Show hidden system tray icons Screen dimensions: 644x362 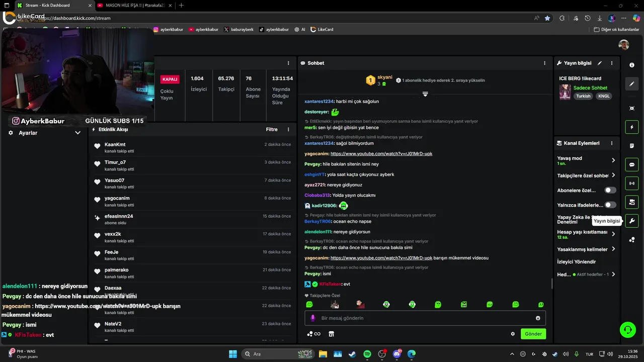pos(512,354)
